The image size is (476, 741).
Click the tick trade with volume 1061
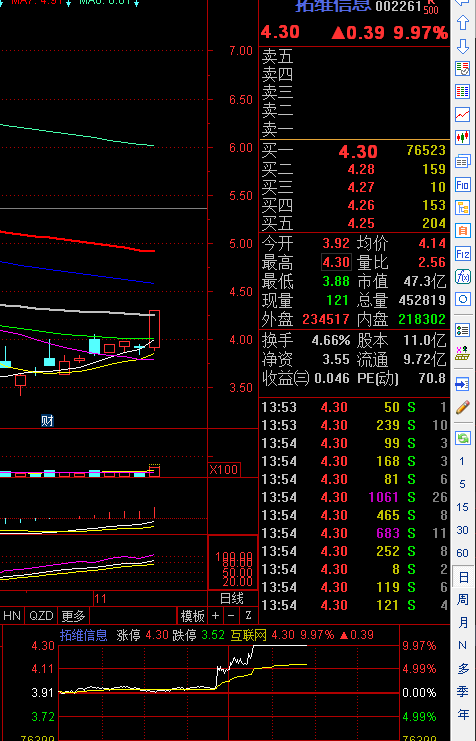tap(355, 497)
